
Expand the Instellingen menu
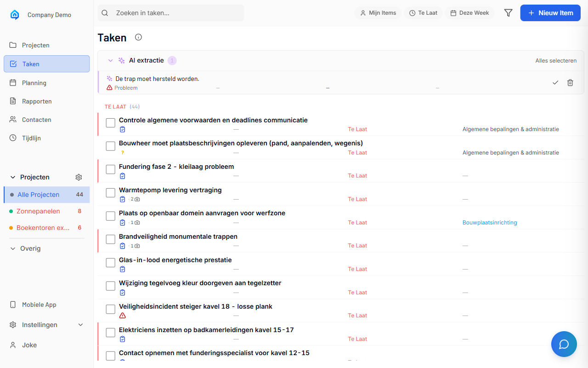80,324
